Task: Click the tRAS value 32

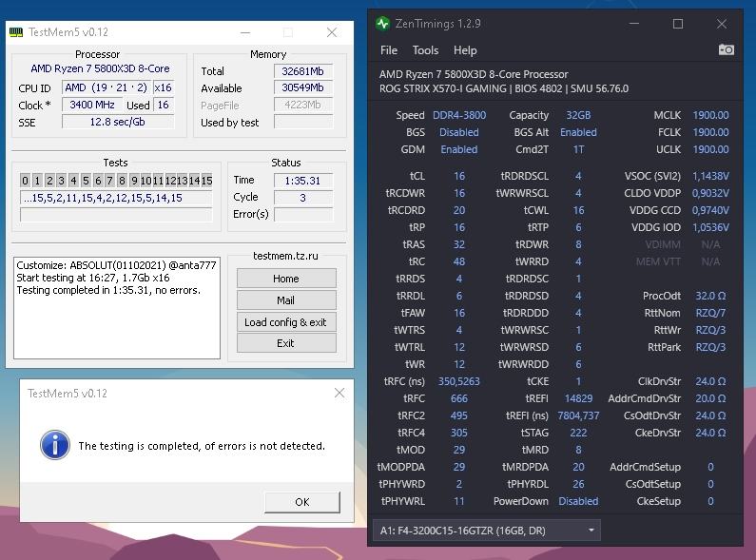Action: click(x=459, y=244)
